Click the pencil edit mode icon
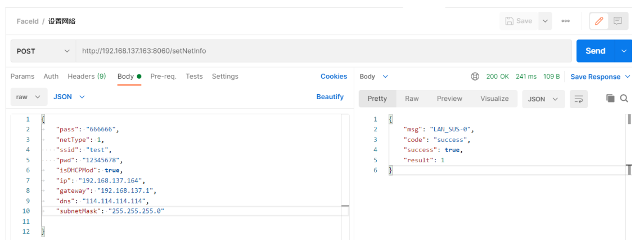The width and height of the screenshot is (644, 240). [x=599, y=21]
